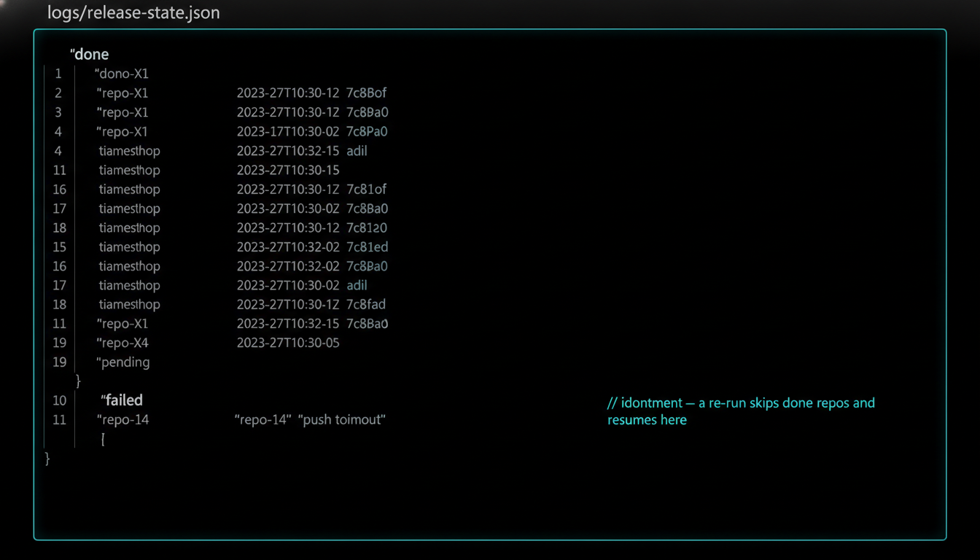
Task: Click the hash 7c8Pa0
Action: point(367,132)
